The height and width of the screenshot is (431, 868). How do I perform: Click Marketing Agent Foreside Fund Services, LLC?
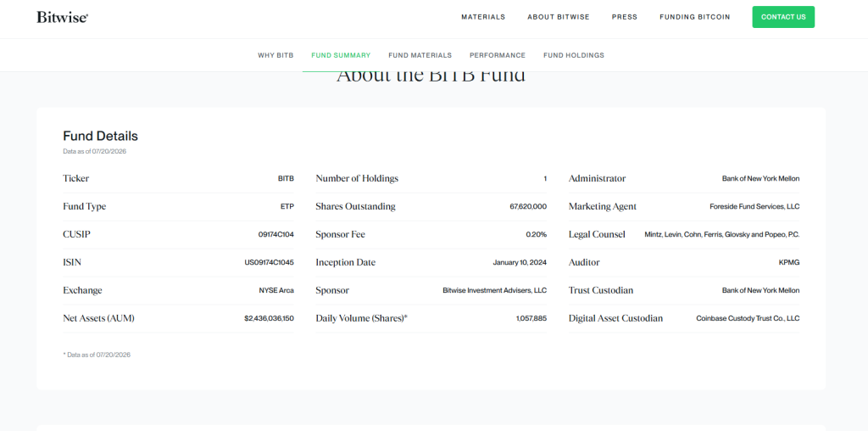coord(754,207)
